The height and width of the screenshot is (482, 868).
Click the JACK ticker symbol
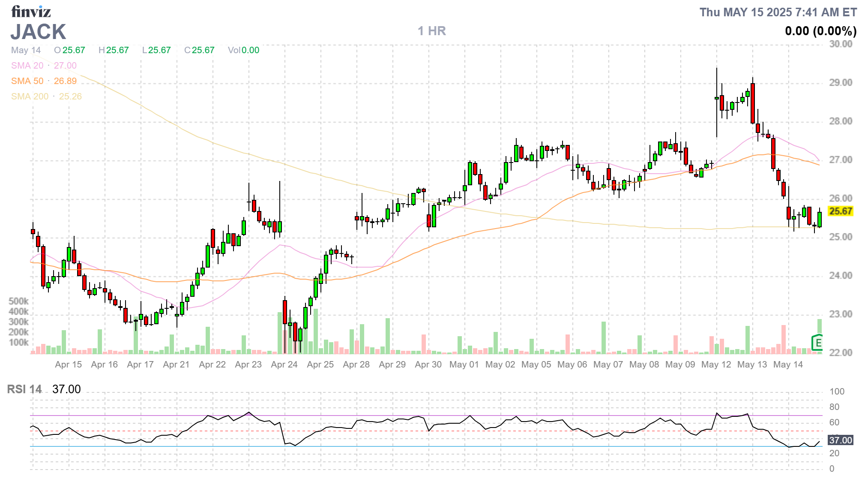[39, 32]
